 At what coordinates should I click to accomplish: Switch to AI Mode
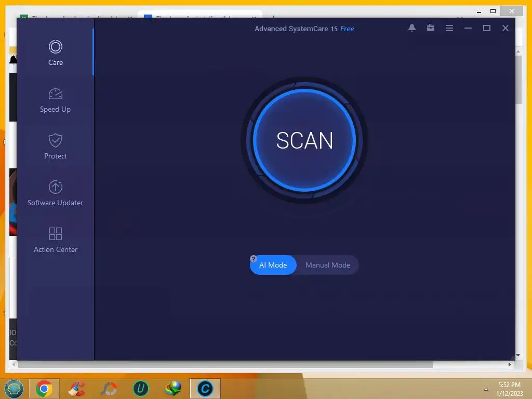273,265
